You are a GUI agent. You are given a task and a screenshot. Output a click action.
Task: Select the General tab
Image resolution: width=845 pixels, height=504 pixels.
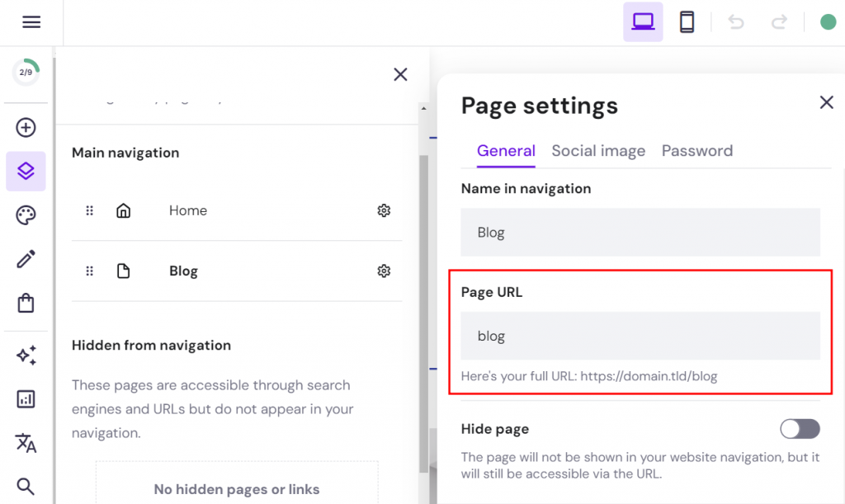click(x=506, y=151)
